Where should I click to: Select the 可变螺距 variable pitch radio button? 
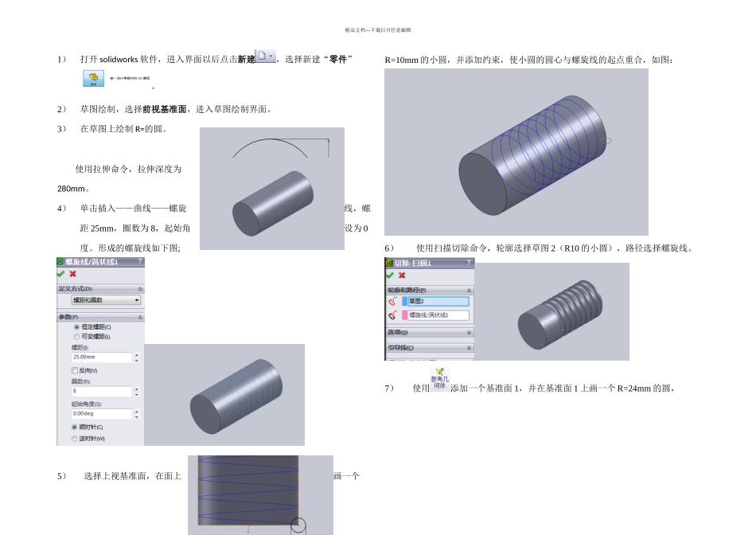pos(76,337)
